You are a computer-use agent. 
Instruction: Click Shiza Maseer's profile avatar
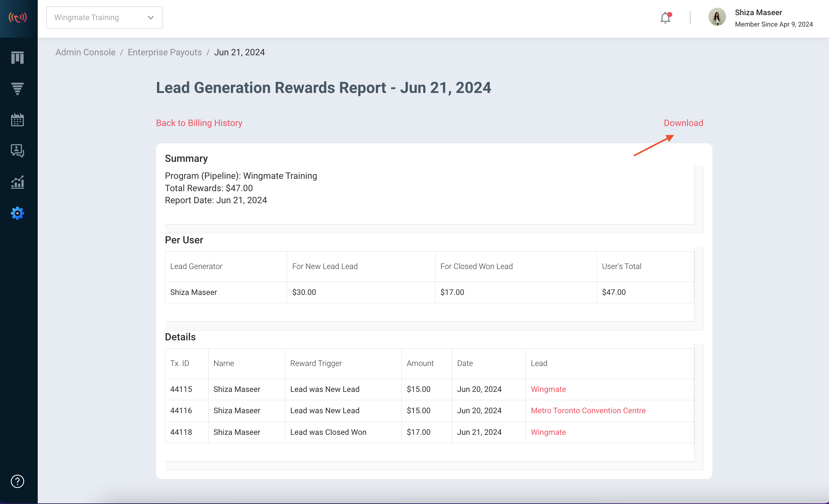pos(717,18)
